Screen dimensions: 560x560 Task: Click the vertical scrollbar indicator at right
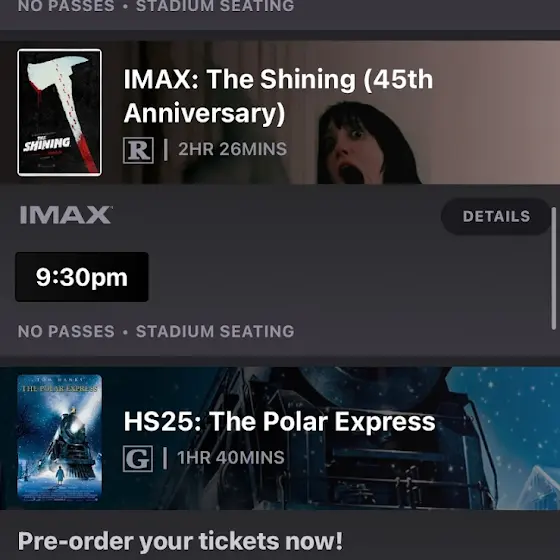coord(554,269)
